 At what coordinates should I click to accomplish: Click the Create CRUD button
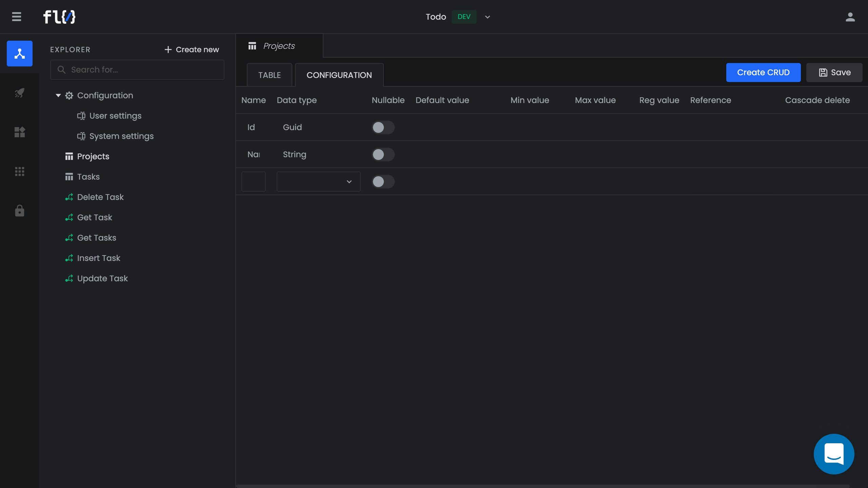pyautogui.click(x=763, y=73)
